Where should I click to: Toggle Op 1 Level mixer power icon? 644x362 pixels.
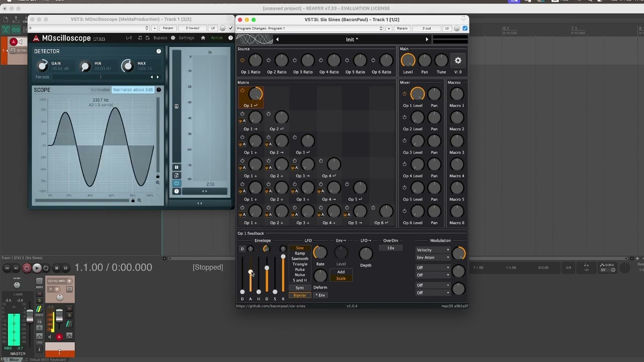click(405, 94)
